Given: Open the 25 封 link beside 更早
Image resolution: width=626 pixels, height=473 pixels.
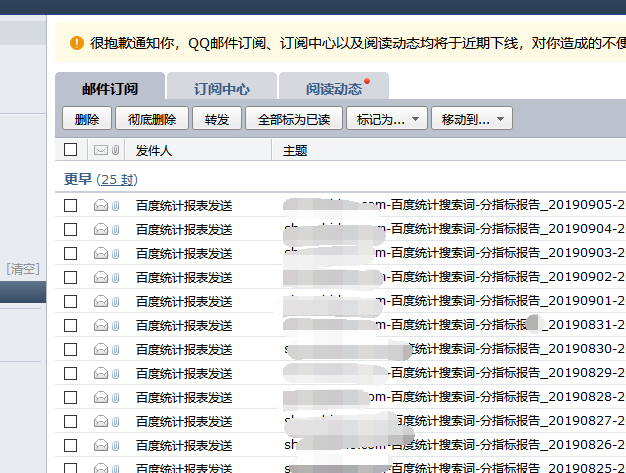Looking at the screenshot, I should tap(117, 180).
